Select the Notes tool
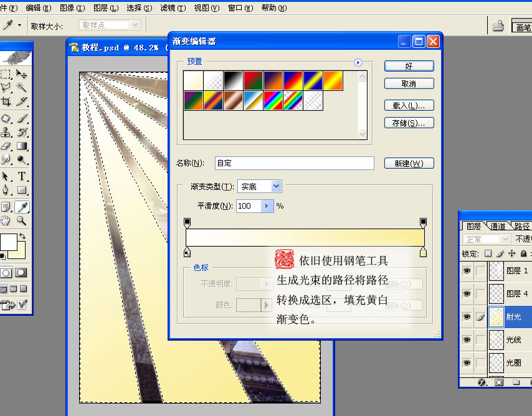 pyautogui.click(x=6, y=207)
